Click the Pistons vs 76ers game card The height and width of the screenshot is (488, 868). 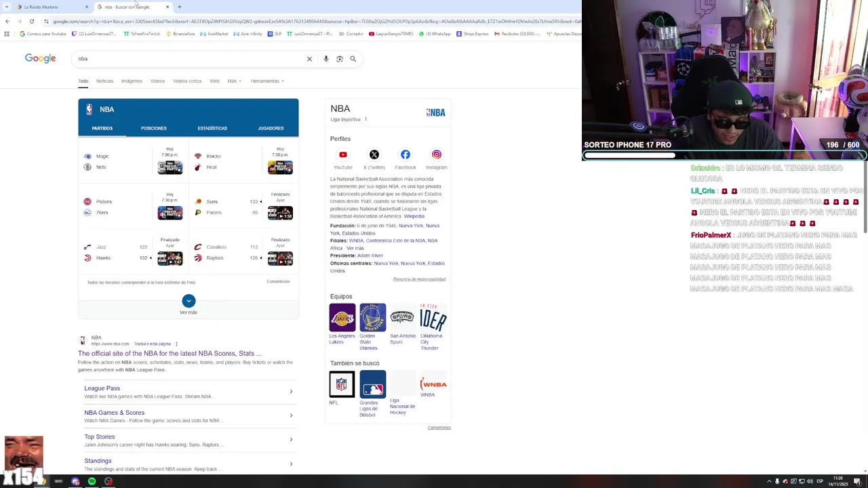(133, 207)
